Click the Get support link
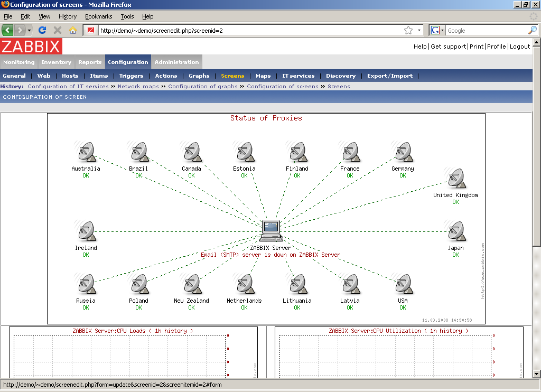Image resolution: width=541 pixels, height=392 pixels. 449,46
